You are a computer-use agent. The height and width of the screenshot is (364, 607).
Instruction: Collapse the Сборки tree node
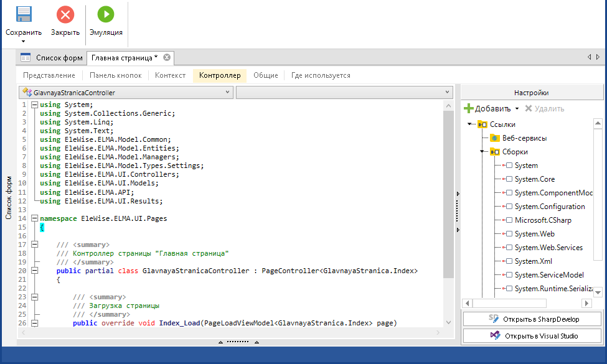tap(481, 152)
